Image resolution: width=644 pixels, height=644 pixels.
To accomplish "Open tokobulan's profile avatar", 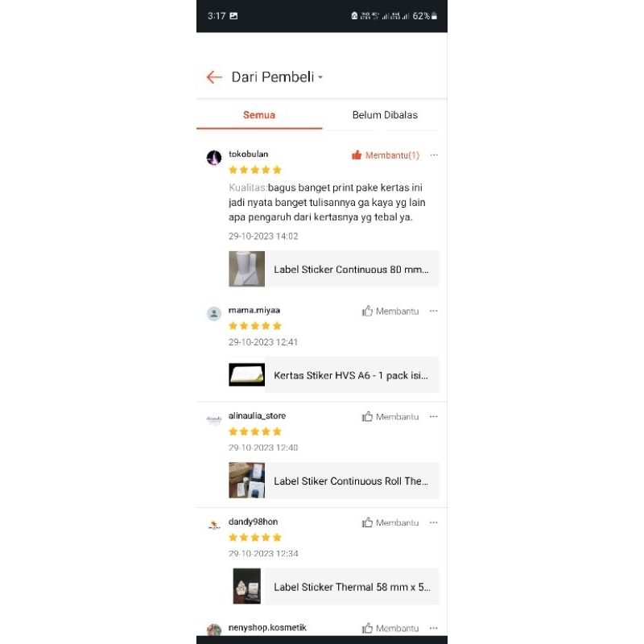I will [214, 157].
